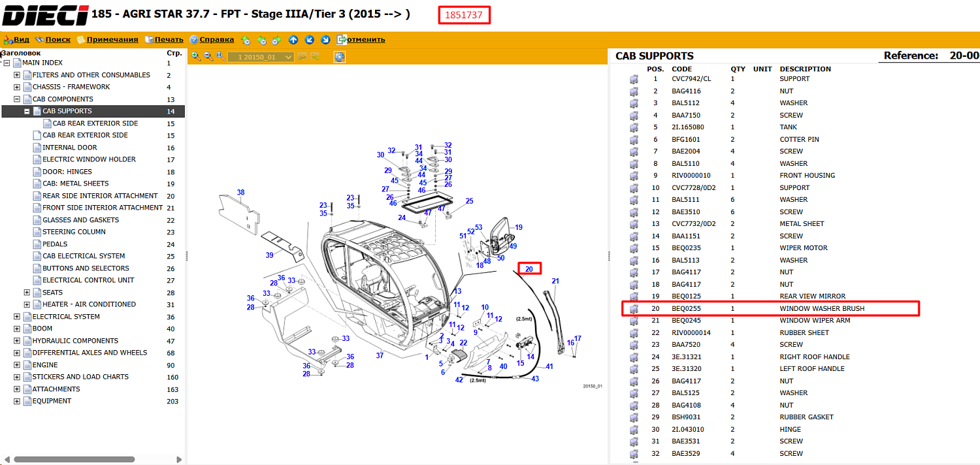The height and width of the screenshot is (465, 980).
Task: Open GLASSES AND GASKETS in the tree
Action: pyautogui.click(x=81, y=220)
